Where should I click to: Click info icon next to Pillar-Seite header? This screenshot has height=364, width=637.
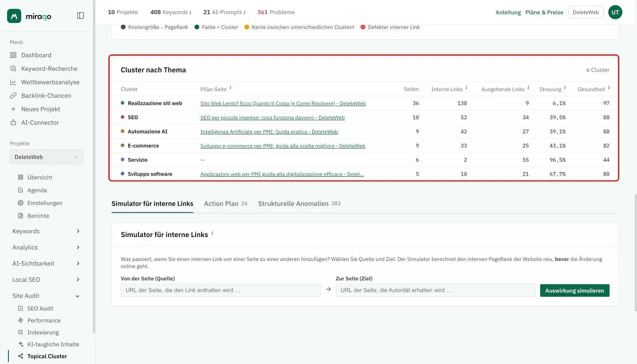(230, 88)
